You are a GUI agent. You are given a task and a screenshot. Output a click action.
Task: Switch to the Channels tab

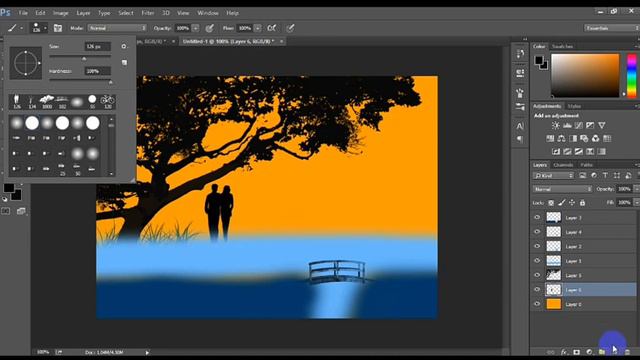point(563,165)
